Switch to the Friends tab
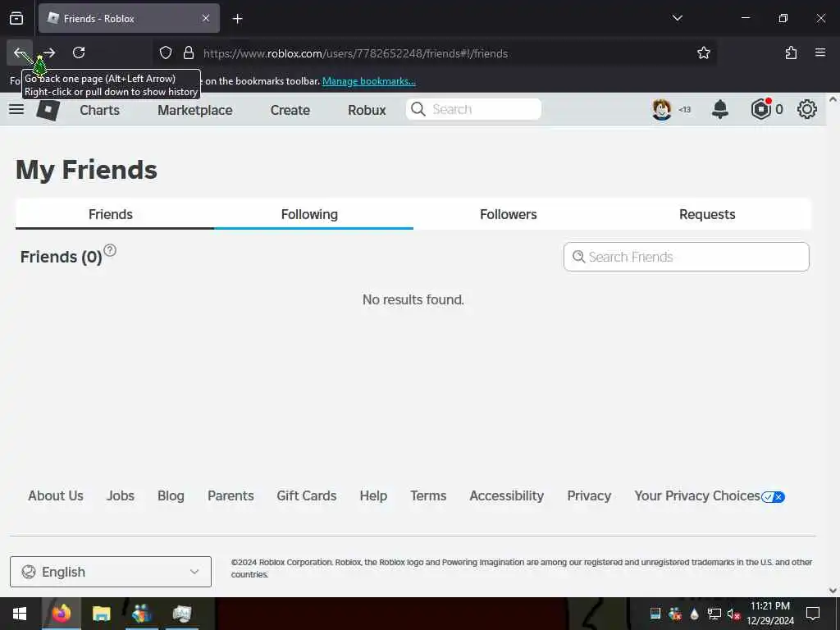 click(x=115, y=214)
